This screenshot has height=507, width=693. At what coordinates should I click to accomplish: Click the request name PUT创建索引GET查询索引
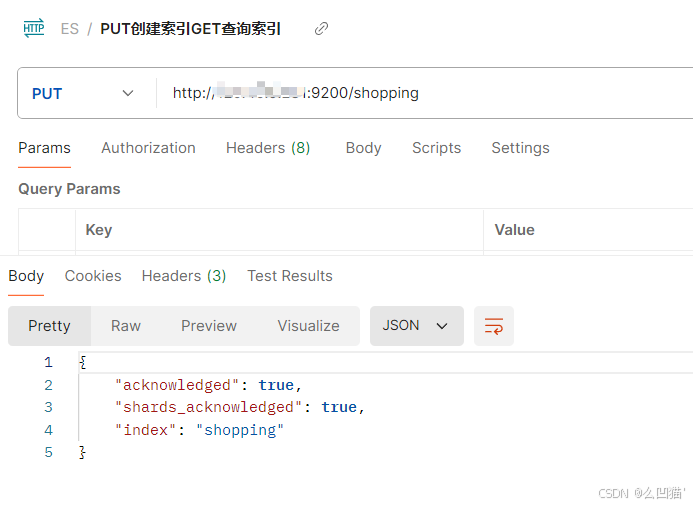(x=190, y=29)
